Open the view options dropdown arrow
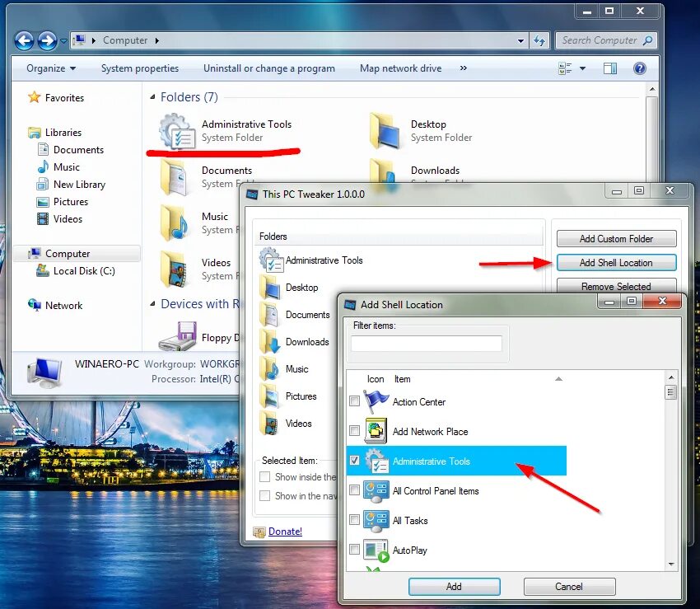This screenshot has width=700, height=609. pyautogui.click(x=582, y=68)
